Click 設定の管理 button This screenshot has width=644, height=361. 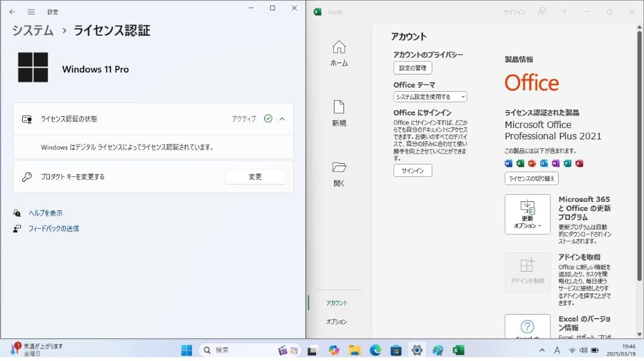[413, 68]
